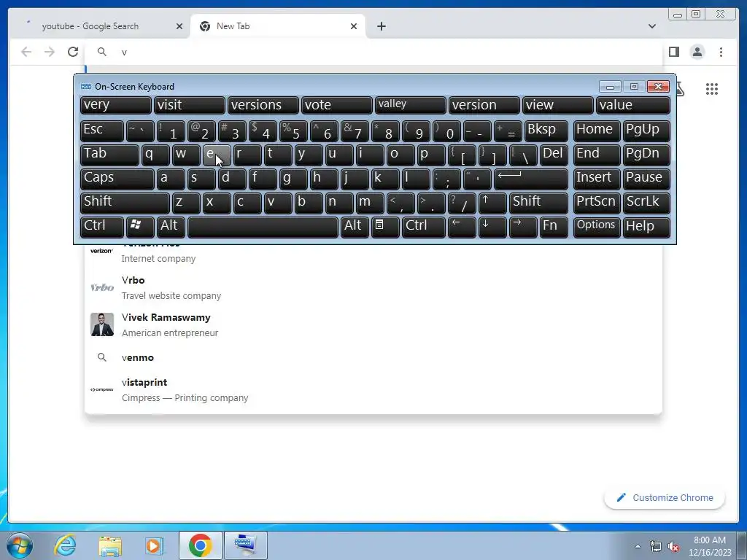The width and height of the screenshot is (747, 560).
Task: Toggle the right Alt key
Action: coord(355,227)
